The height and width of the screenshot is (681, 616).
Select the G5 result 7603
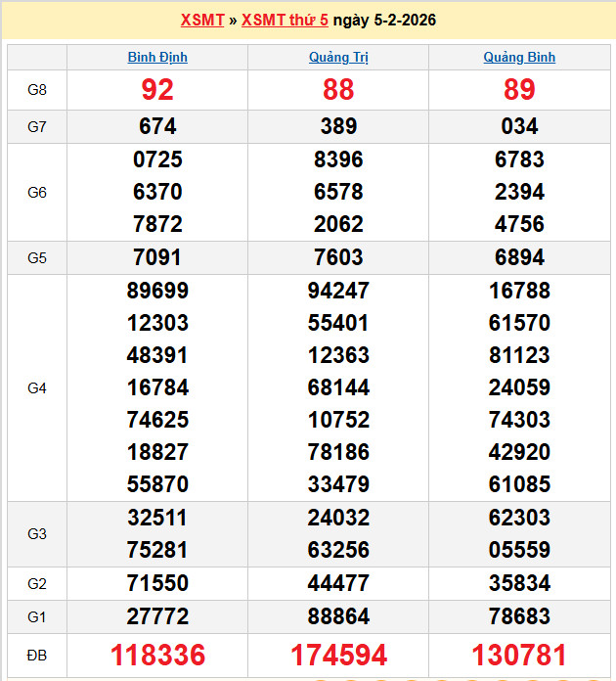point(338,258)
